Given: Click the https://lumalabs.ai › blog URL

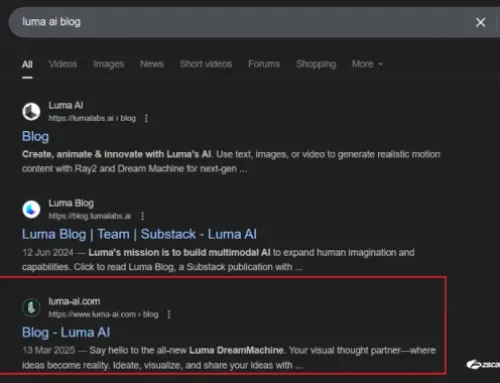Looking at the screenshot, I should coord(92,118).
